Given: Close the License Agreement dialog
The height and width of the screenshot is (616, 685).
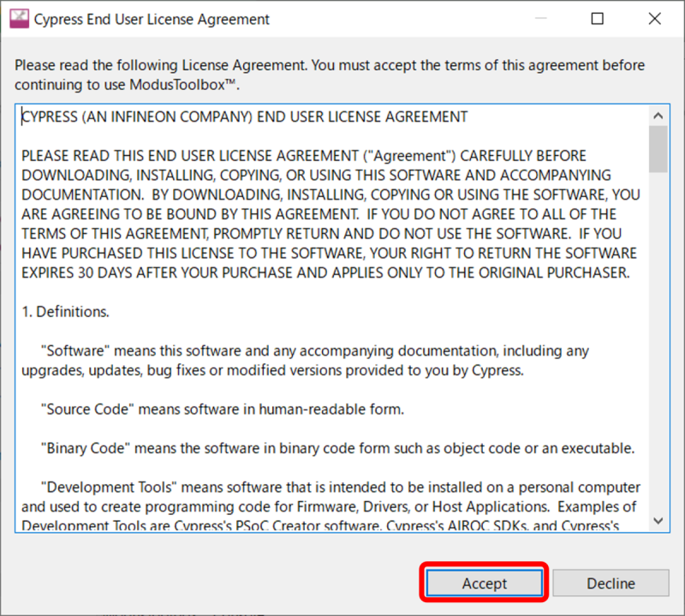Looking at the screenshot, I should (654, 19).
